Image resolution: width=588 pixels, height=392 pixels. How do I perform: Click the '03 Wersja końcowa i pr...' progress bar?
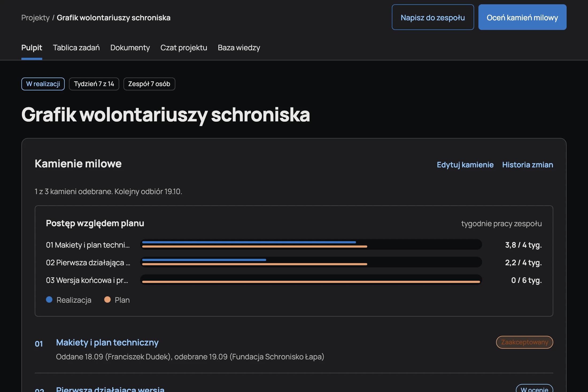[311, 280]
